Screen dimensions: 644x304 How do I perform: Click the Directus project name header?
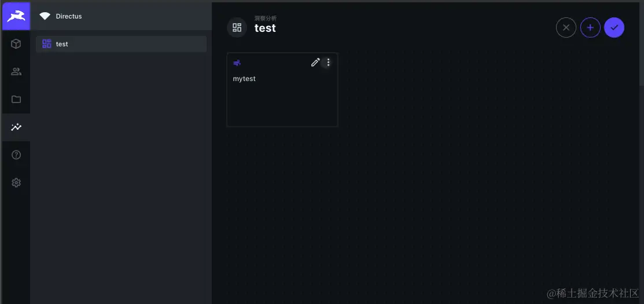pyautogui.click(x=69, y=16)
